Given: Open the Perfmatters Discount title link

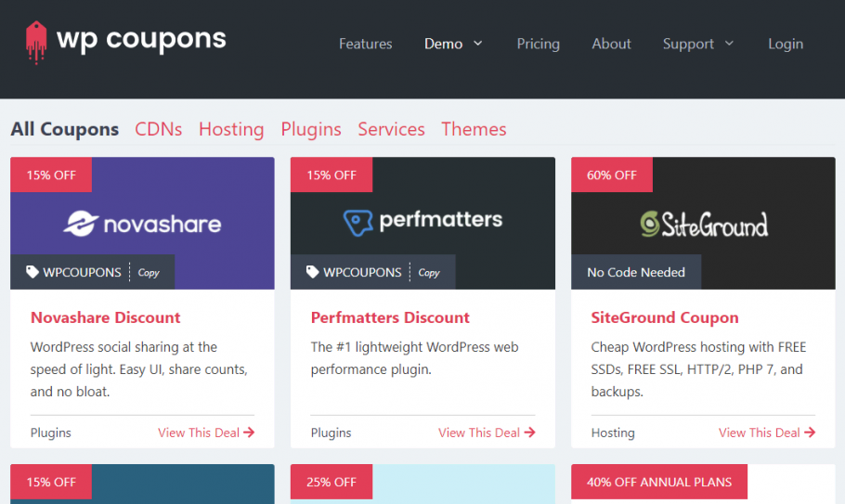Looking at the screenshot, I should tap(390, 317).
